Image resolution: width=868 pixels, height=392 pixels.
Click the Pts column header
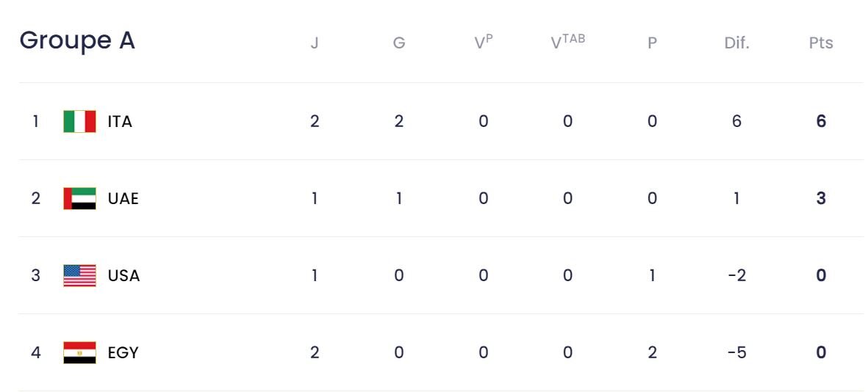(x=821, y=43)
